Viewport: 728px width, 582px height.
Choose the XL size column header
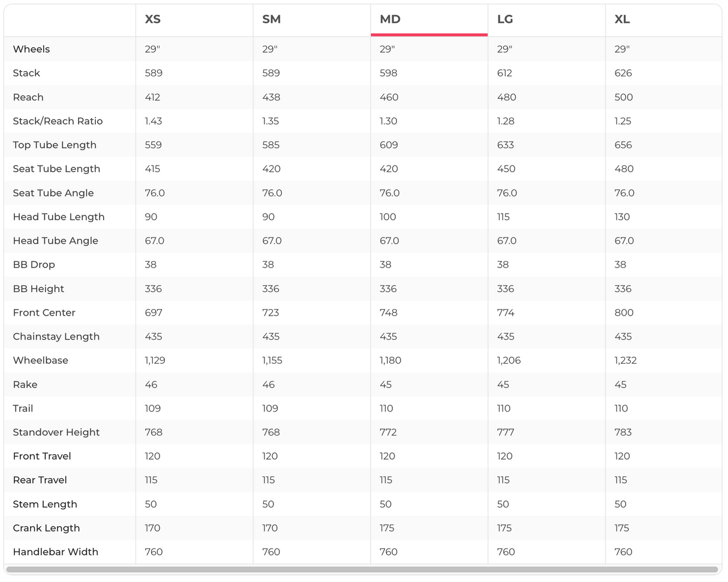point(622,19)
